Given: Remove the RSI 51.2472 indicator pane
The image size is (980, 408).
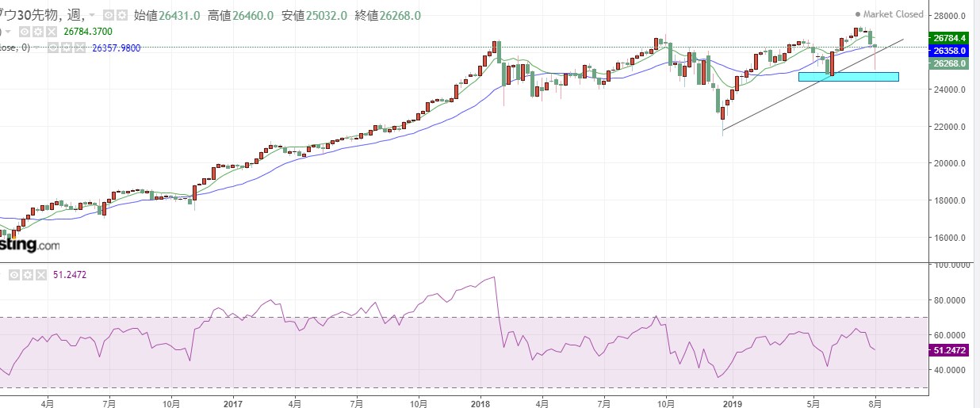Looking at the screenshot, I should [x=41, y=275].
